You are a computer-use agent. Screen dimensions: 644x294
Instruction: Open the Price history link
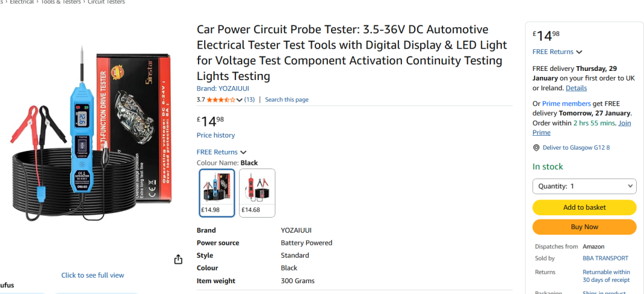[x=215, y=135]
